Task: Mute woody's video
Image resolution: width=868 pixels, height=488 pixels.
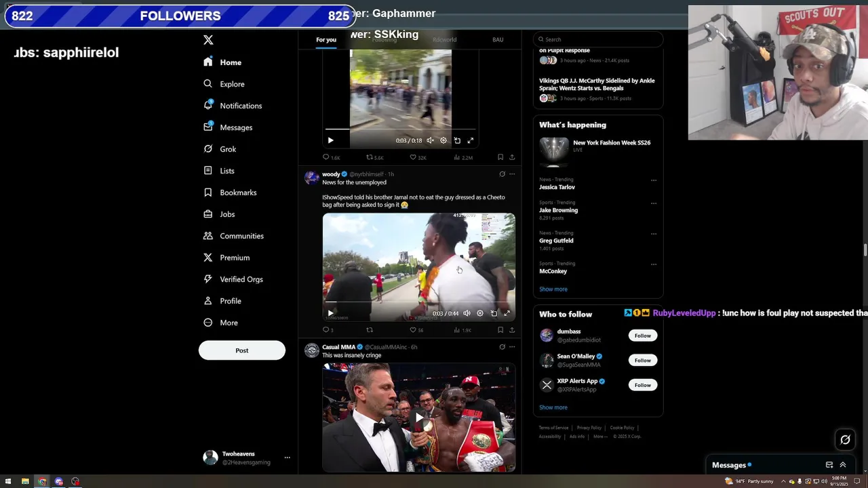Action: [x=467, y=313]
